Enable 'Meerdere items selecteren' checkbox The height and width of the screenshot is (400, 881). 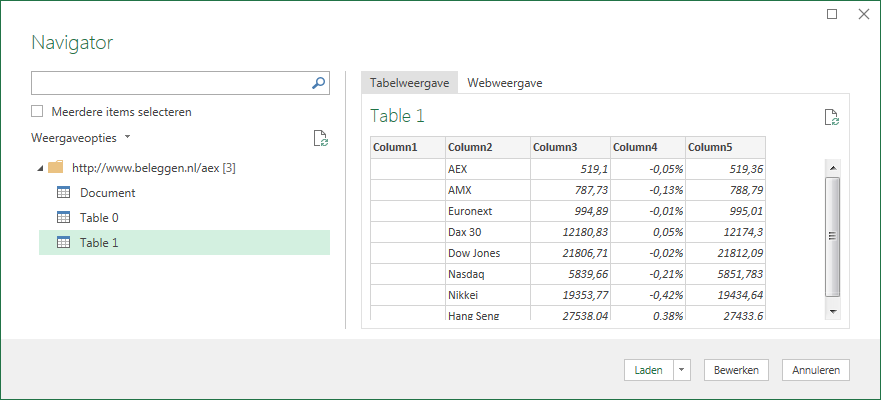[38, 112]
